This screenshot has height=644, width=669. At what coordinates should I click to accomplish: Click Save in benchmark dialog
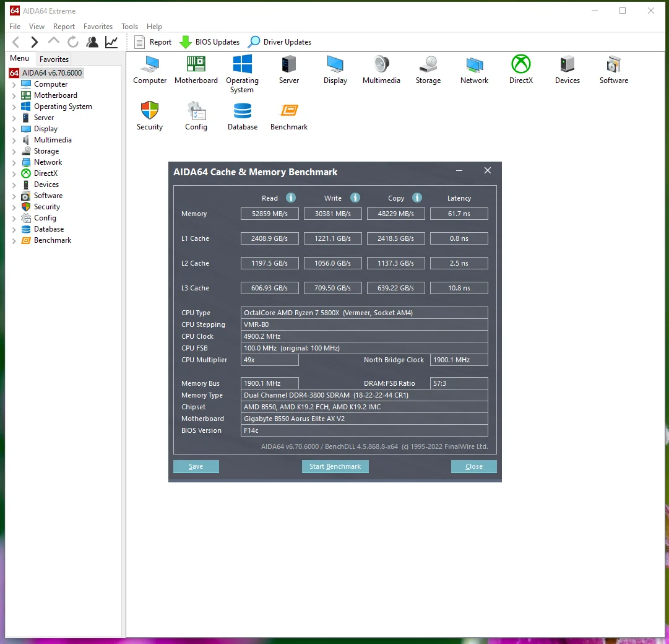pyautogui.click(x=196, y=466)
